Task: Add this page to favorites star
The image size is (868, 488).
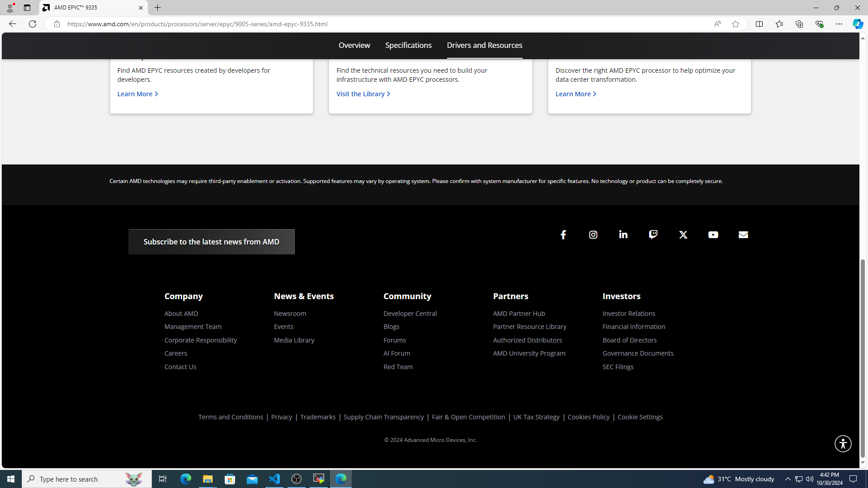Action: 736,24
